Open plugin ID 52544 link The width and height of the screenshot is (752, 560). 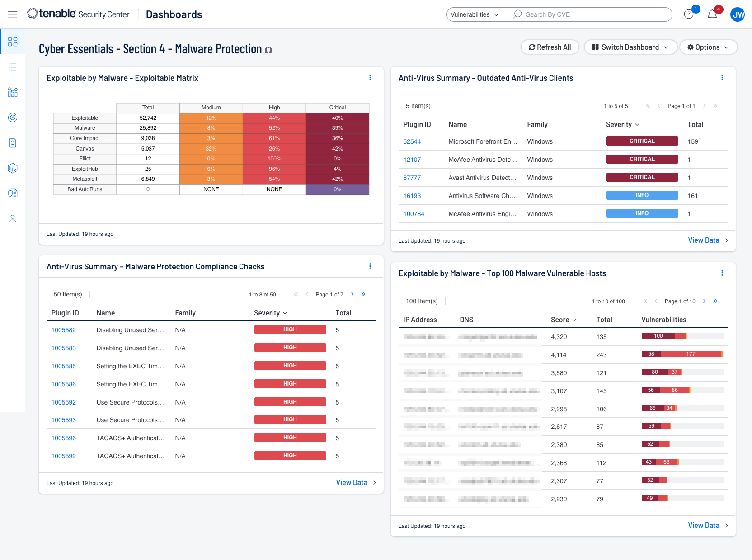coord(412,141)
